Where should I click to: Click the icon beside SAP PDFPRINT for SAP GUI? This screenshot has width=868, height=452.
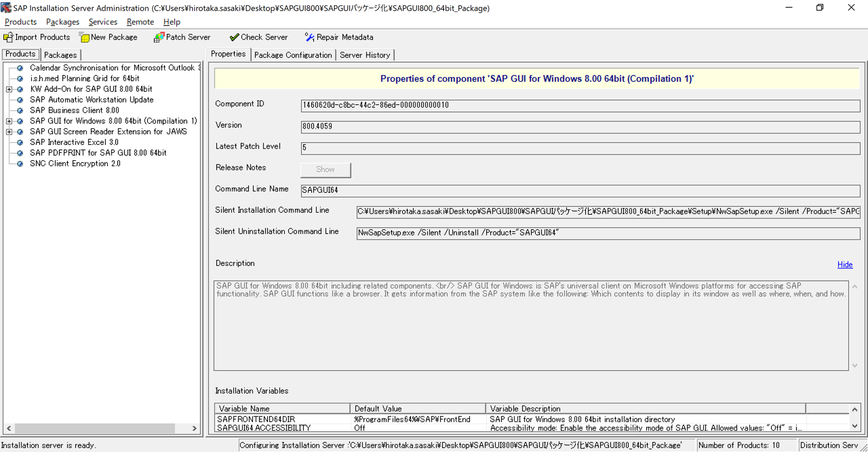[20, 153]
